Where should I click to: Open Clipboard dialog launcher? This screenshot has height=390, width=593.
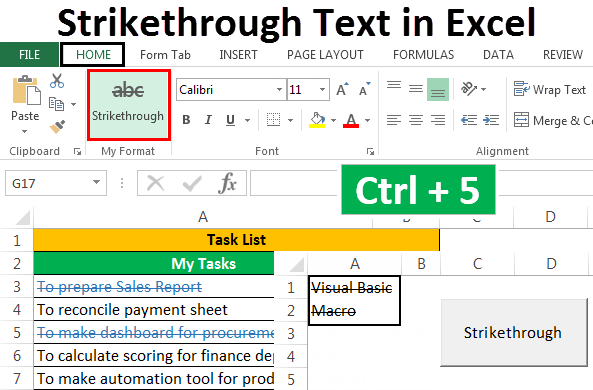(x=77, y=152)
